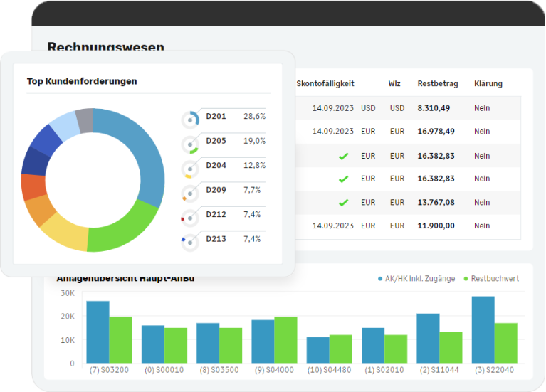Click the D209 mini donut icon
Image resolution: width=546 pixels, height=392 pixels.
(190, 194)
